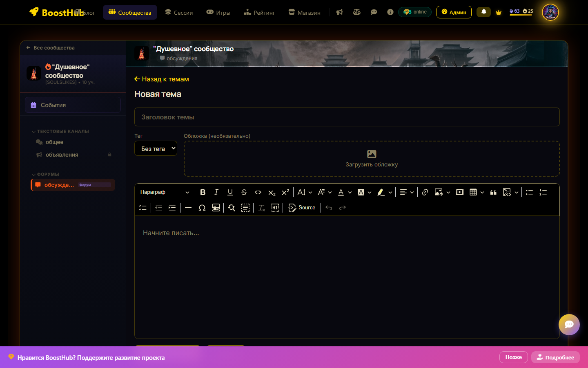The image size is (588, 368).
Task: Click the scales icon in header
Action: [356, 12]
